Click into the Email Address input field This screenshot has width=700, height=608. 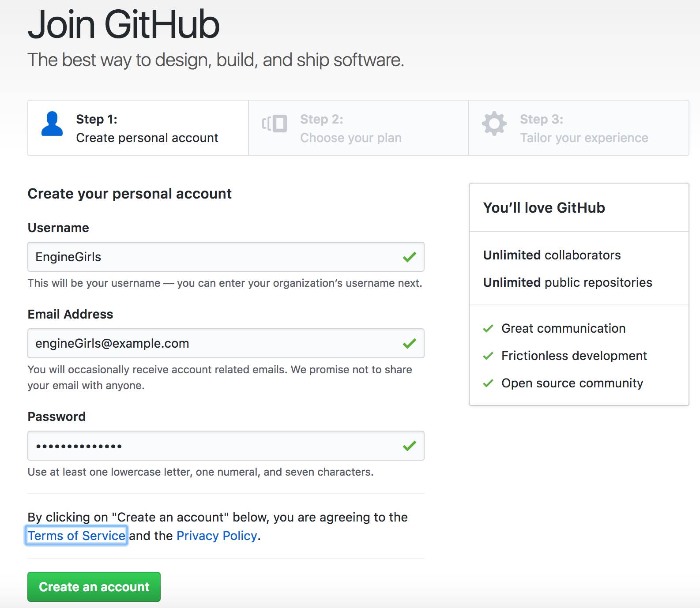click(212, 343)
